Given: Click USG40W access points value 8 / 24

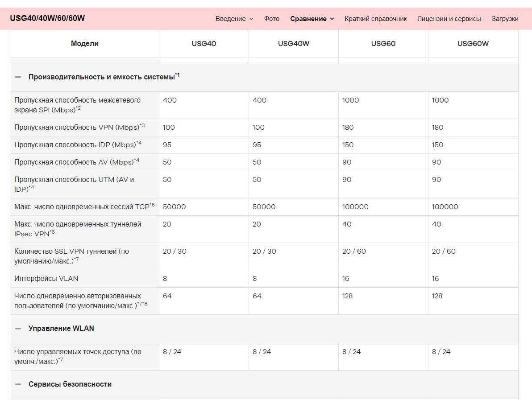Looking at the screenshot, I should 262,351.
